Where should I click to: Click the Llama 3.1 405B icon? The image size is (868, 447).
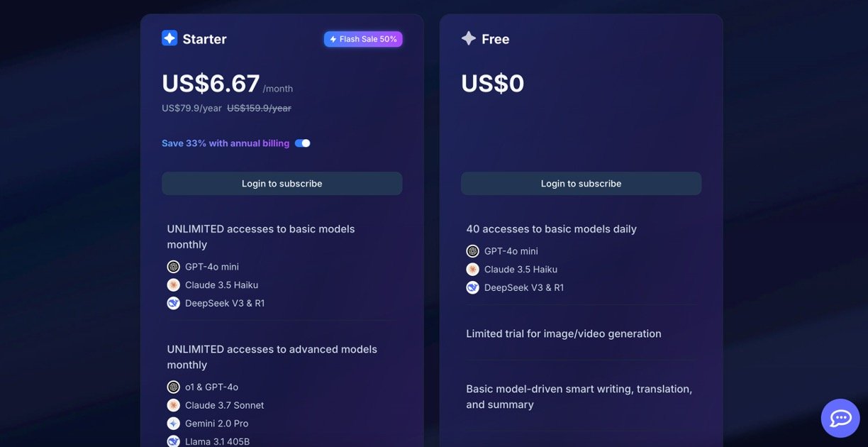(174, 441)
